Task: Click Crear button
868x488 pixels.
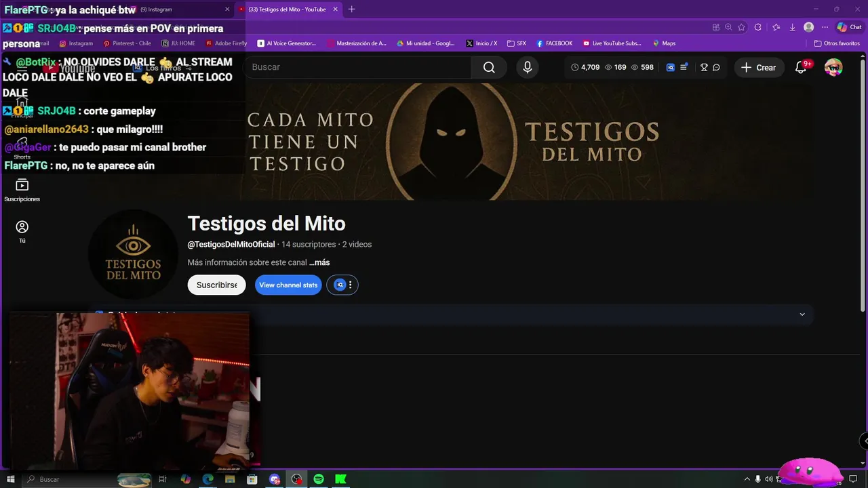Action: click(759, 67)
